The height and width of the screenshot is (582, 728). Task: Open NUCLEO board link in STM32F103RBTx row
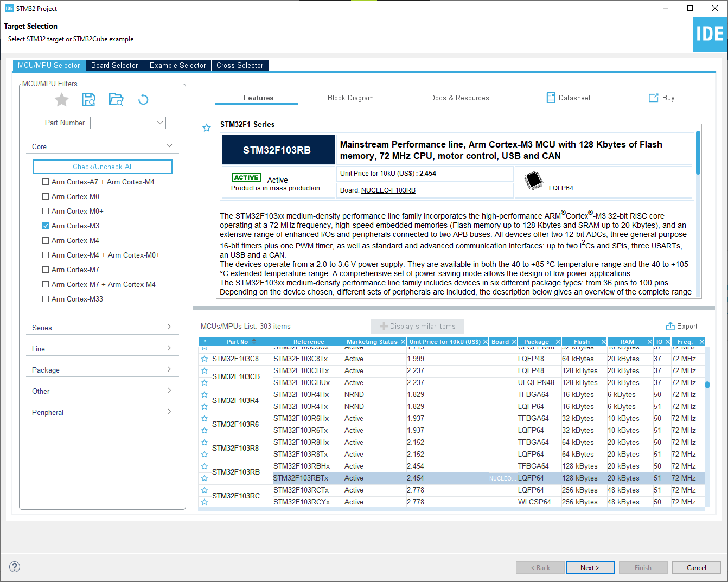[502, 478]
